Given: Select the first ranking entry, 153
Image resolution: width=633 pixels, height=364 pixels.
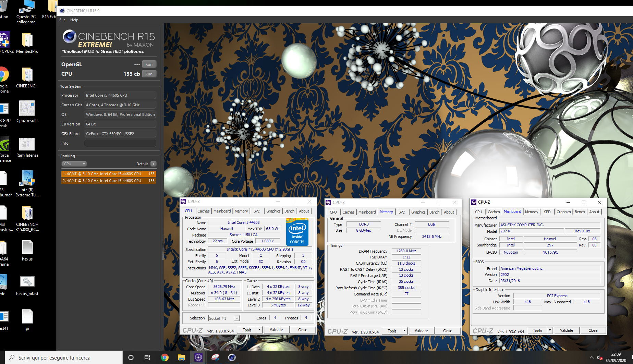Looking at the screenshot, I should pos(109,174).
